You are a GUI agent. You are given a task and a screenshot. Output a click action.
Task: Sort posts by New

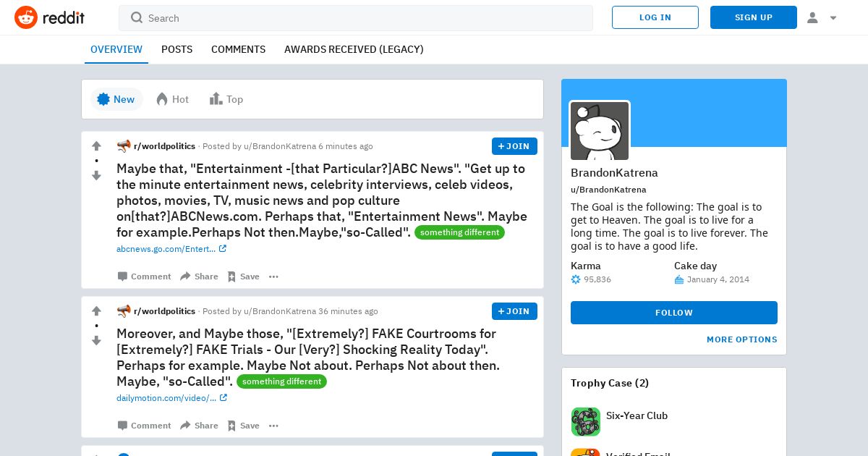(x=116, y=99)
